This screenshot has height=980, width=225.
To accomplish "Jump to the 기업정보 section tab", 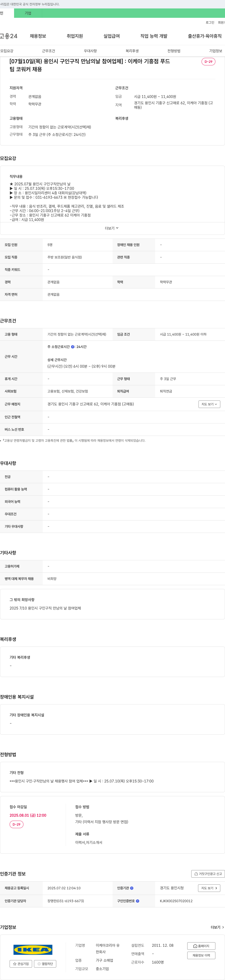I will 215,51.
